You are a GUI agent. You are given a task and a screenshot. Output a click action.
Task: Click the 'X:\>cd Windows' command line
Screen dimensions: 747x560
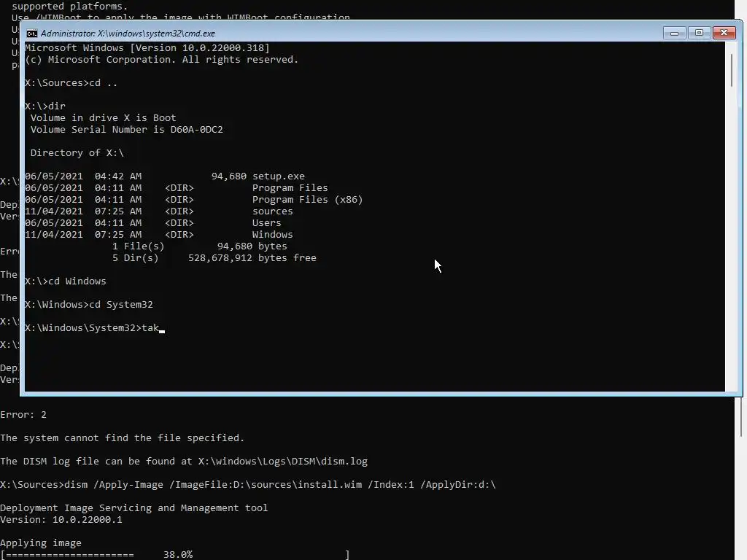[66, 281]
